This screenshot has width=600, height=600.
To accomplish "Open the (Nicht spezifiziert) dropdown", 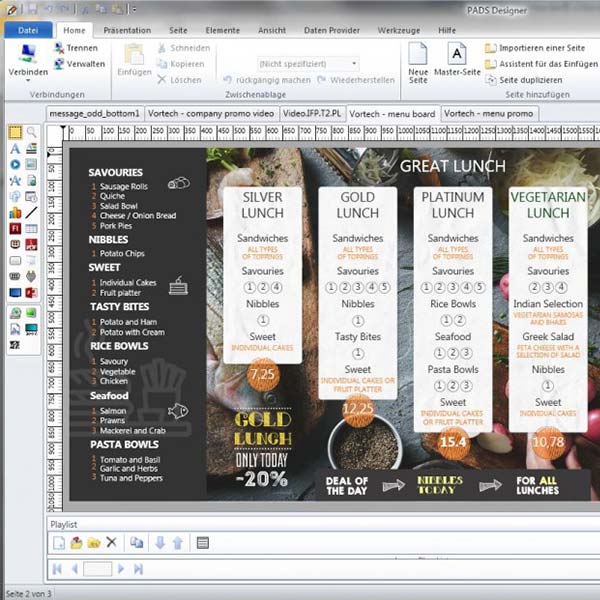I will pos(308,64).
